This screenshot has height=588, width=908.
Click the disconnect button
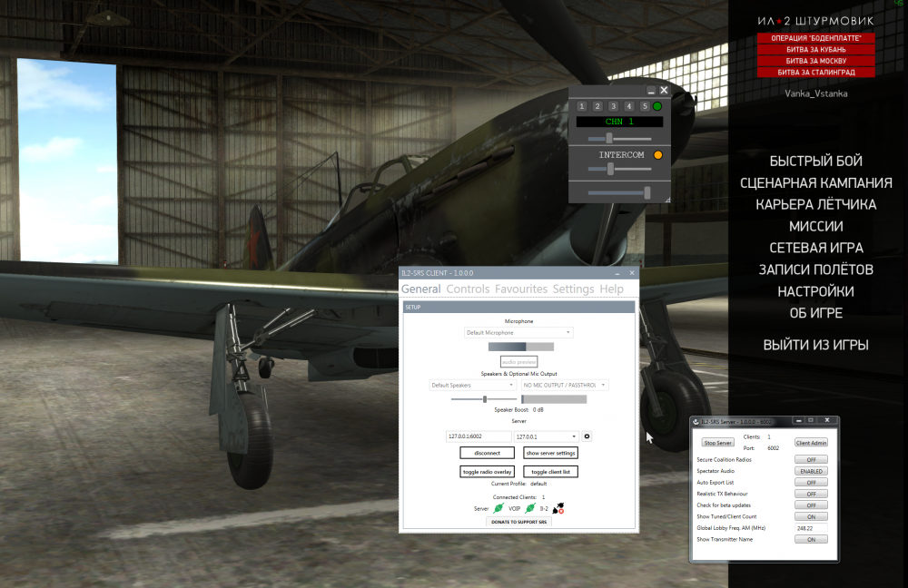pos(487,453)
